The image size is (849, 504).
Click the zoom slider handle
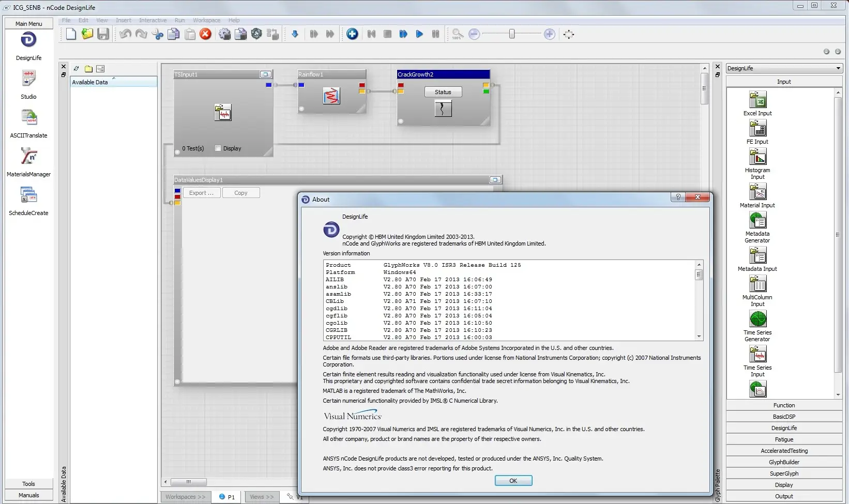click(x=512, y=34)
